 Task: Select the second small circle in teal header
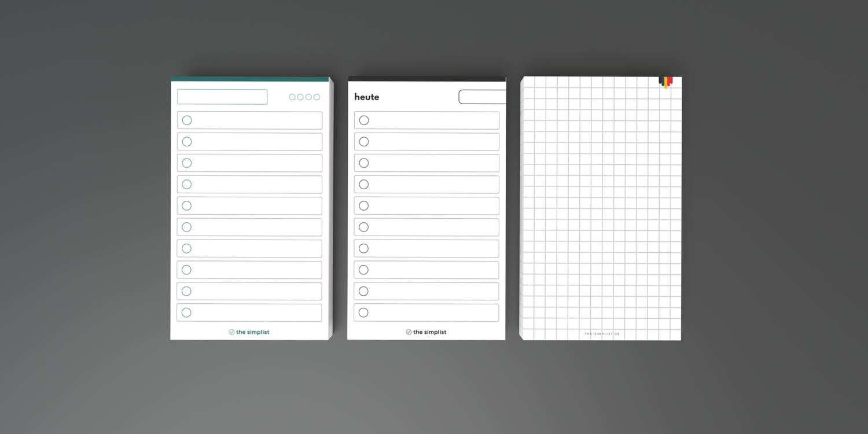[x=300, y=97]
